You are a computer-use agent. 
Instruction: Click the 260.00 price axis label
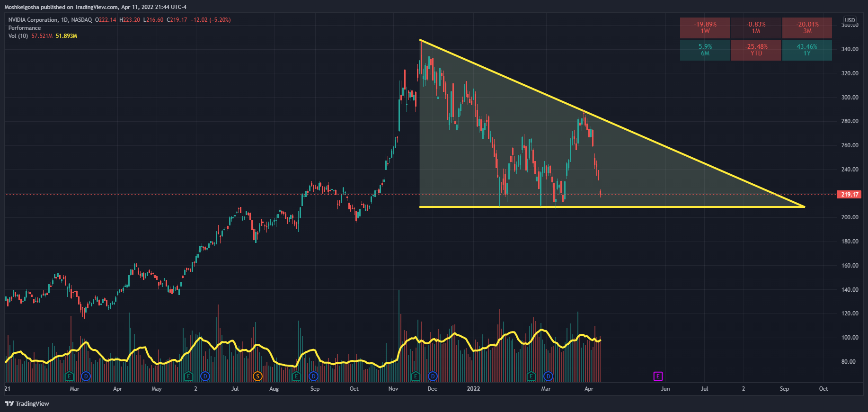coord(850,145)
